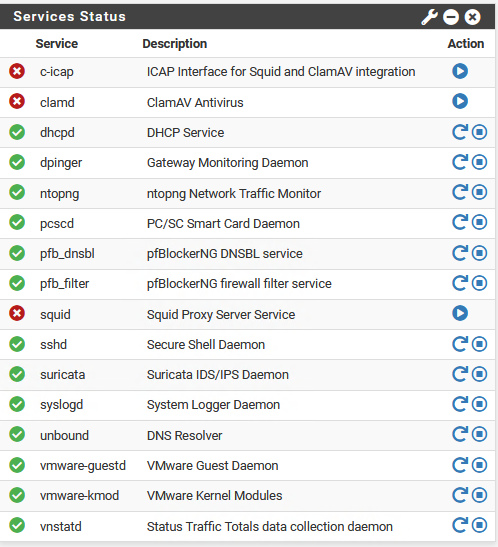Click the green running status icon for sshd
This screenshot has width=498, height=547.
click(17, 344)
